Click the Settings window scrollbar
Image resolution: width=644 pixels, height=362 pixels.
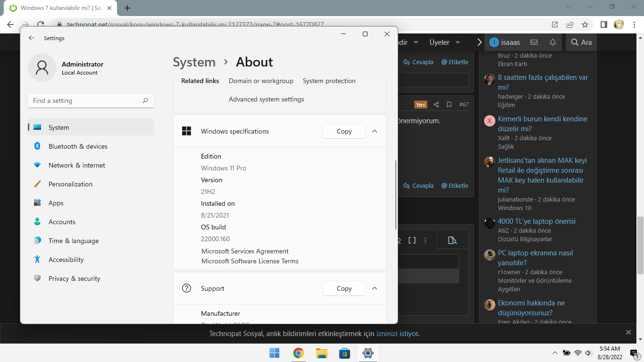tap(396, 194)
